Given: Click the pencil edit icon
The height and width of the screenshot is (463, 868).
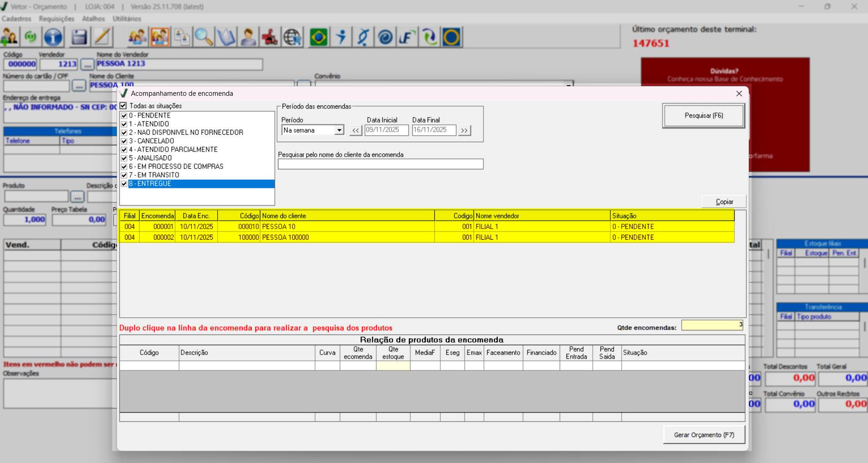Looking at the screenshot, I should pyautogui.click(x=102, y=37).
